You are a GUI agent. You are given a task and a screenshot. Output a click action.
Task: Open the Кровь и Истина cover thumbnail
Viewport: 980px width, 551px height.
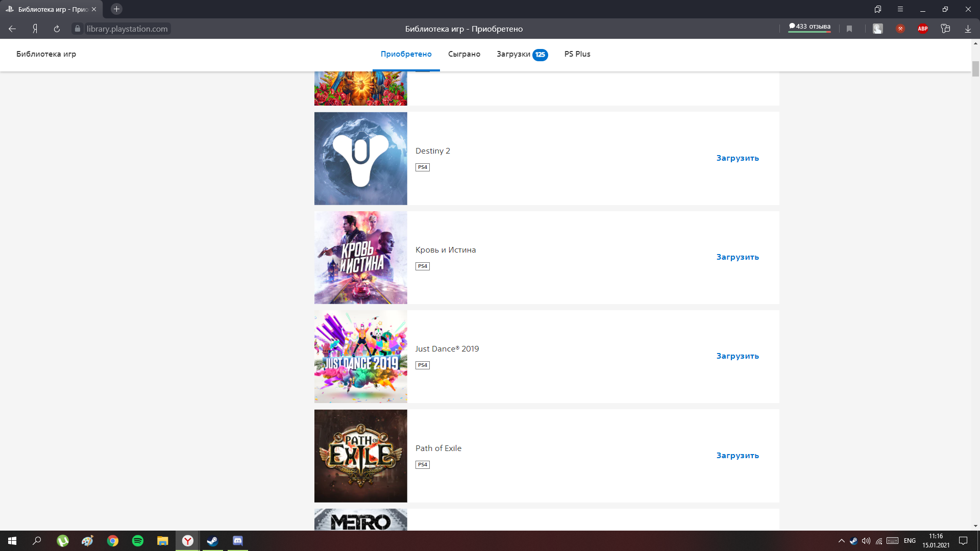click(x=361, y=258)
